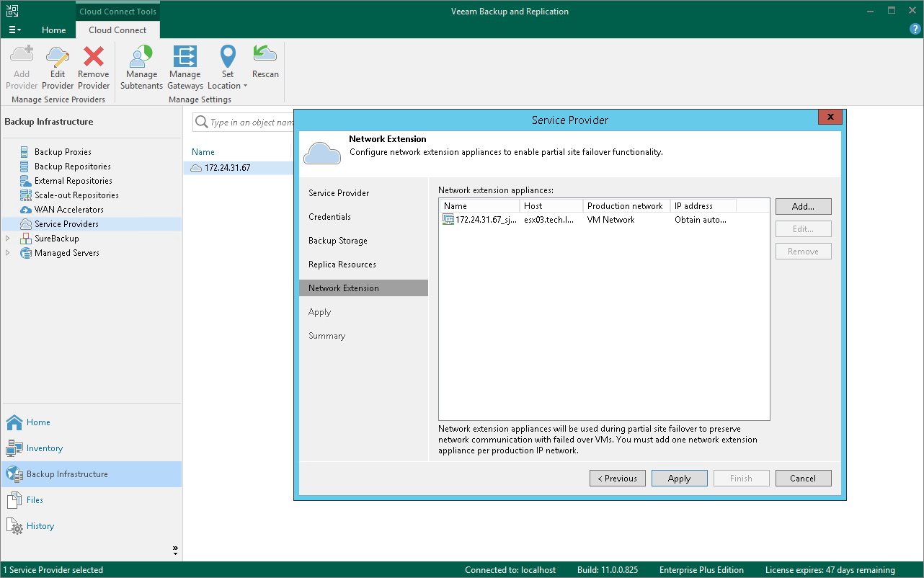Viewport: 924px width, 578px height.
Task: Click Cancel in the Service Provider dialog
Action: (804, 479)
